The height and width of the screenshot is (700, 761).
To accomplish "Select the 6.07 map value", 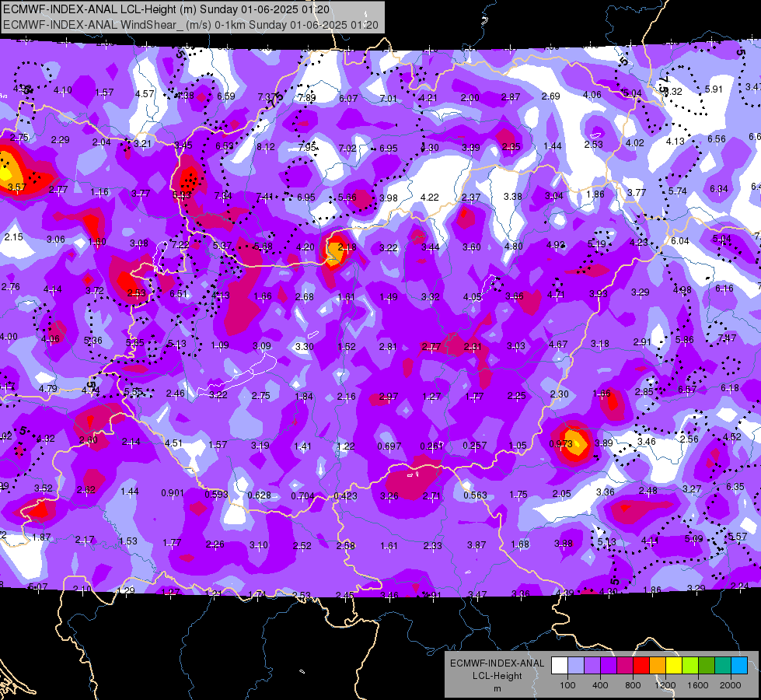I will click(348, 99).
